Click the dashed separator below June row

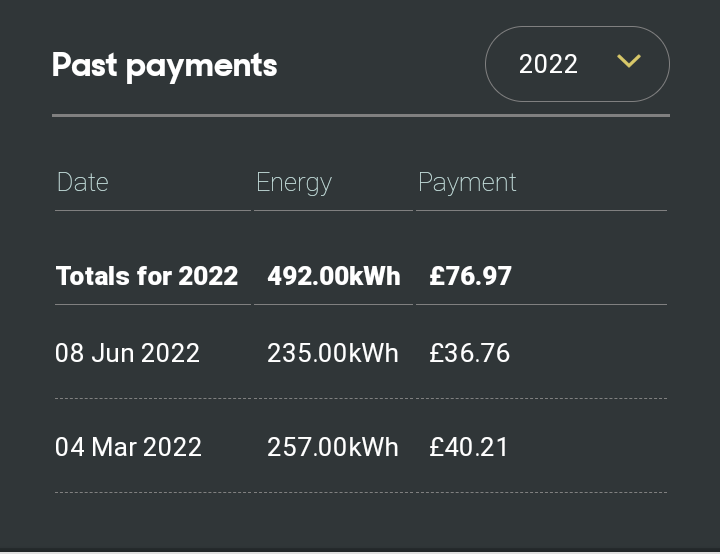(361, 398)
